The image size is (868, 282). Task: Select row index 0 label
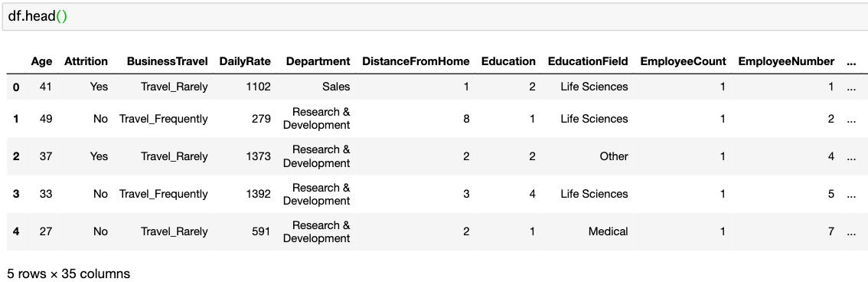pyautogui.click(x=16, y=87)
